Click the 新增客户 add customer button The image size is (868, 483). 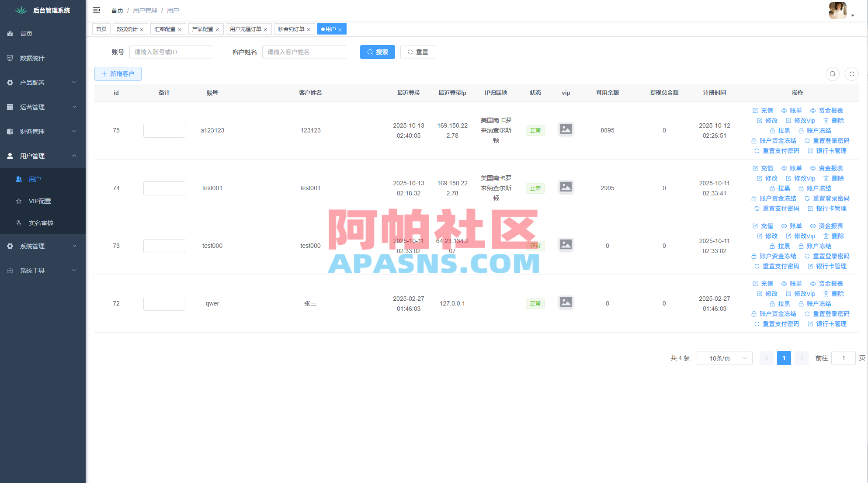118,74
